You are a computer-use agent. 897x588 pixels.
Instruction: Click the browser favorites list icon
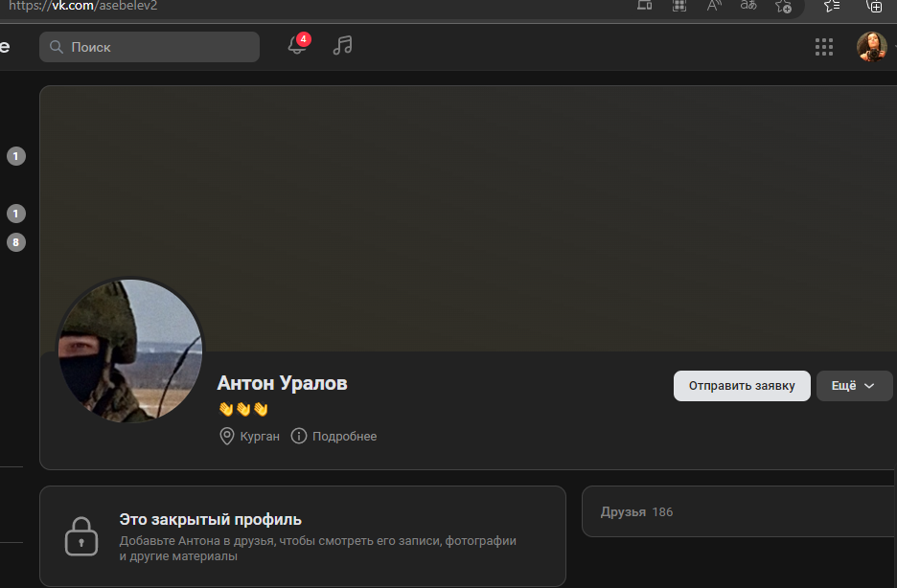tap(832, 7)
